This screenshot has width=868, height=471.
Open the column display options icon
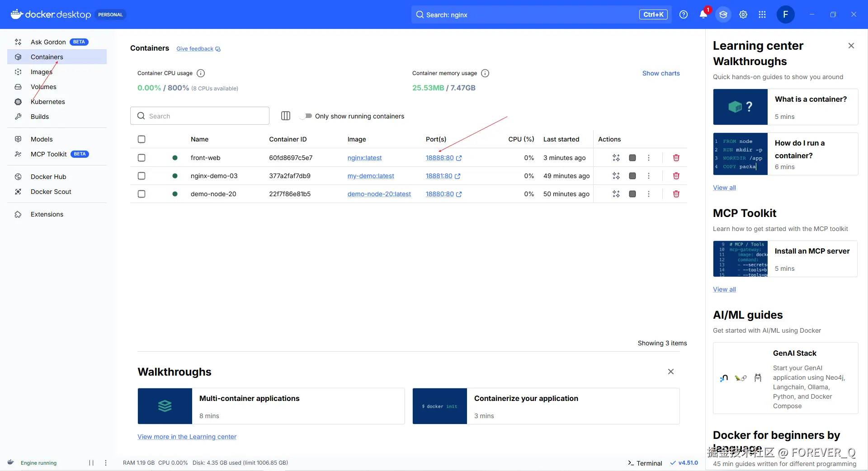[286, 116]
